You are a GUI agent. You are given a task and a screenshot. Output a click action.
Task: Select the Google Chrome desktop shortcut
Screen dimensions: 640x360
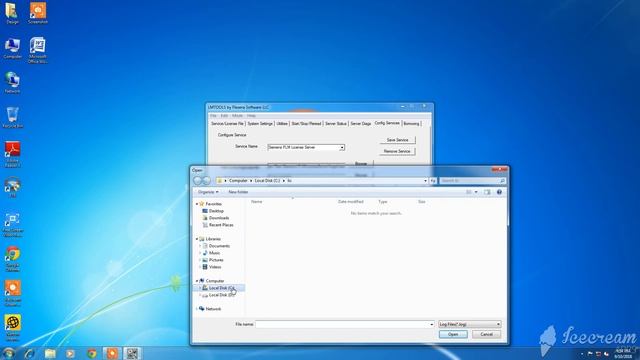[12, 259]
